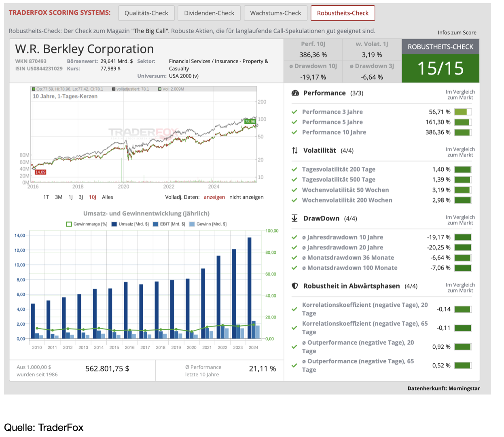The width and height of the screenshot is (504, 437).
Task: Open the Infos zum Score link
Action: click(x=457, y=33)
